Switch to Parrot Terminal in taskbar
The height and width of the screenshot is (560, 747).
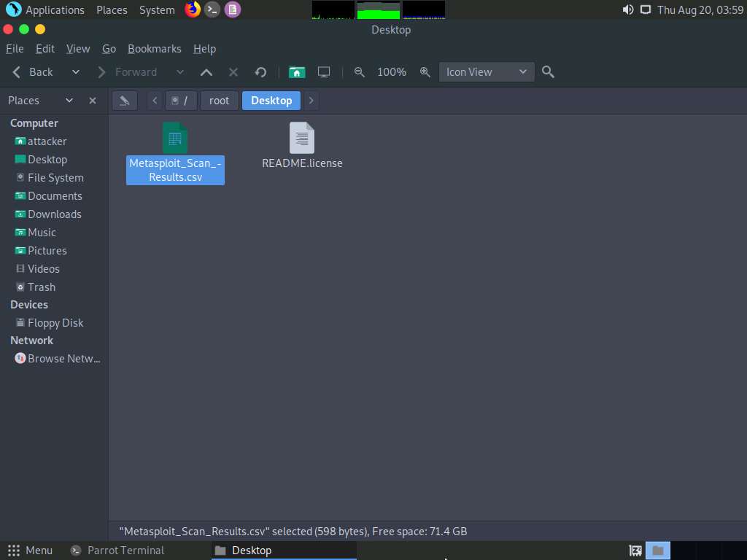click(117, 551)
